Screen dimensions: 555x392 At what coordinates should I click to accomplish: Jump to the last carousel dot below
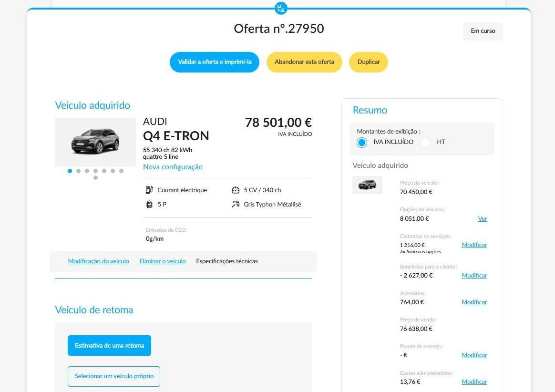tap(95, 178)
